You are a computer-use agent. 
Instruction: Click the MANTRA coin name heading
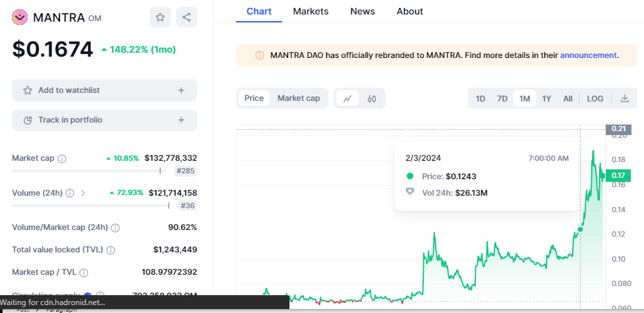pos(59,18)
